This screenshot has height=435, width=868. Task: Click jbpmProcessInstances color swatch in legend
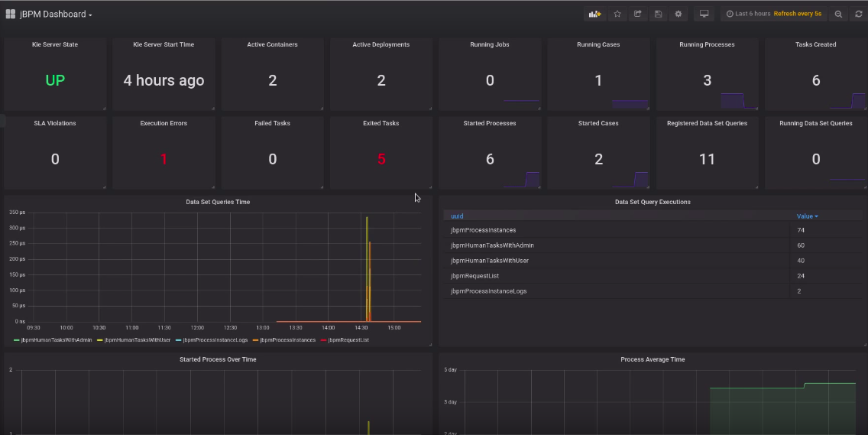(255, 340)
